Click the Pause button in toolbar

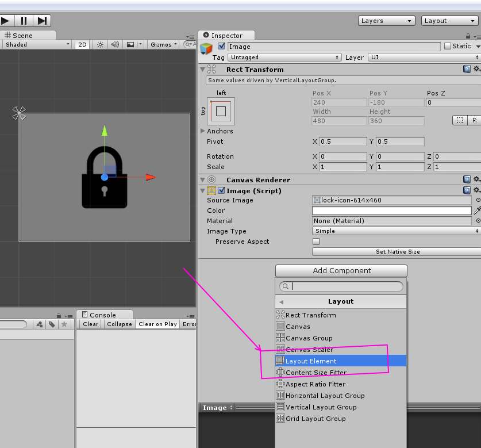[x=24, y=21]
